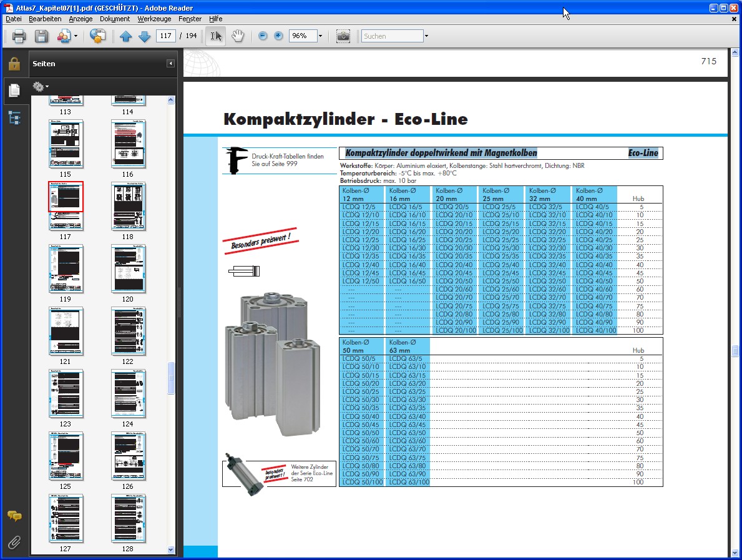Open the Werkzeuge menu
The height and width of the screenshot is (560, 742).
(154, 19)
